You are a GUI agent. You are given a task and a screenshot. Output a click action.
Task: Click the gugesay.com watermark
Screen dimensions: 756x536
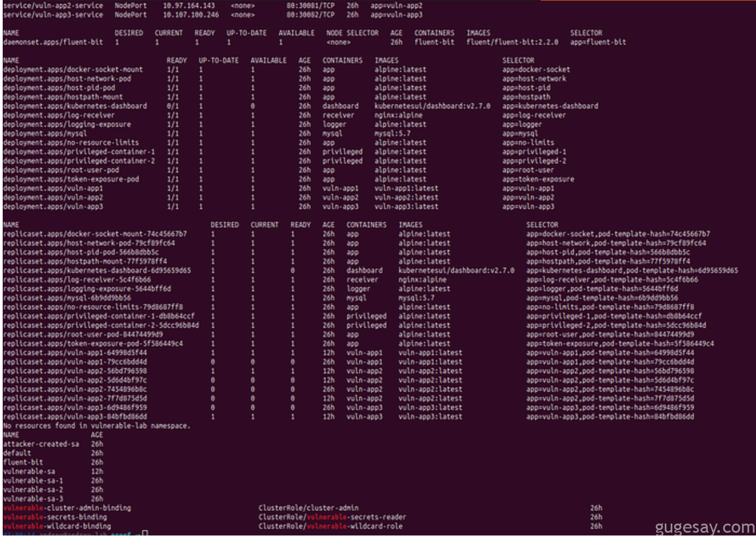[x=704, y=527]
